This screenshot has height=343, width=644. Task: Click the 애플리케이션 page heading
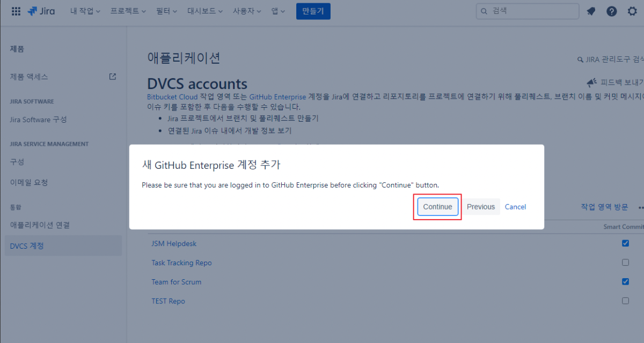pyautogui.click(x=184, y=58)
